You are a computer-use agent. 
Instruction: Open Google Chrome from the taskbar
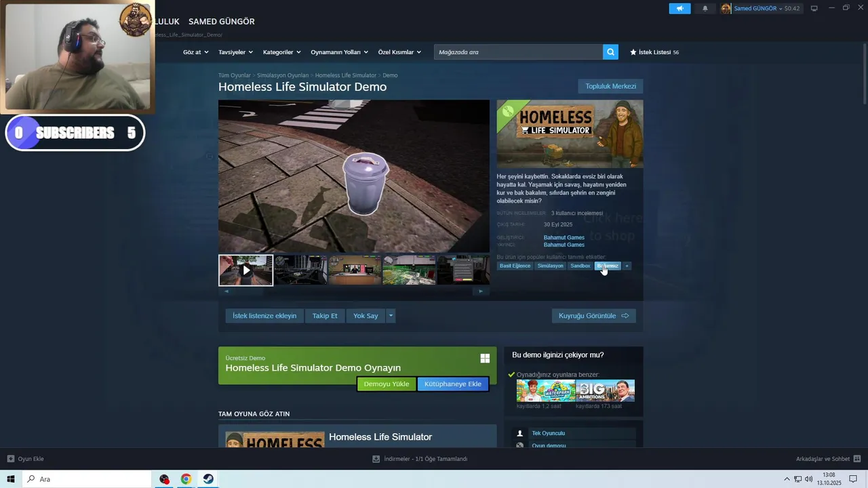[x=186, y=479]
